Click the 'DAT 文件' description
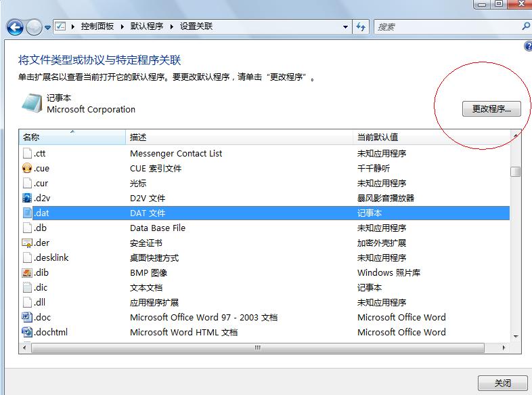Viewport: 532px width, 395px height. [x=148, y=213]
